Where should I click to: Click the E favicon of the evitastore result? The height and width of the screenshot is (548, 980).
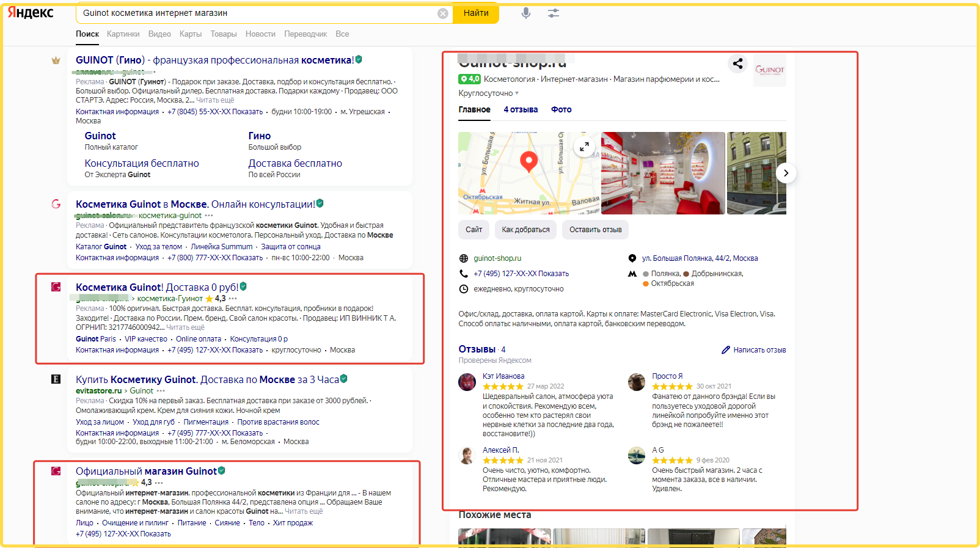point(56,379)
